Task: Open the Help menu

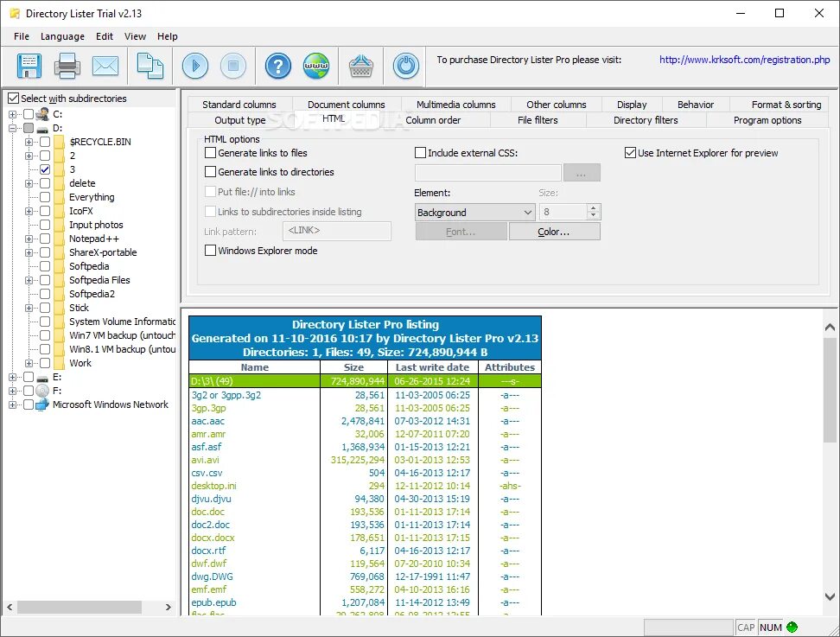Action: tap(167, 36)
